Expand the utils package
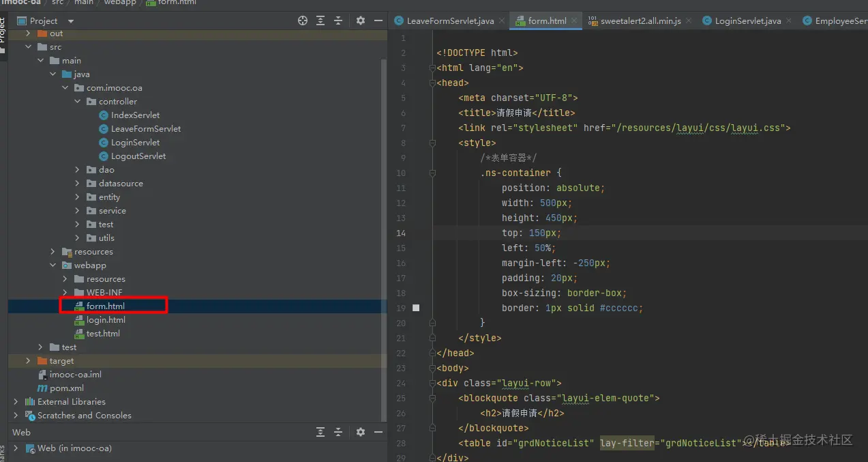The width and height of the screenshot is (868, 462). point(77,238)
